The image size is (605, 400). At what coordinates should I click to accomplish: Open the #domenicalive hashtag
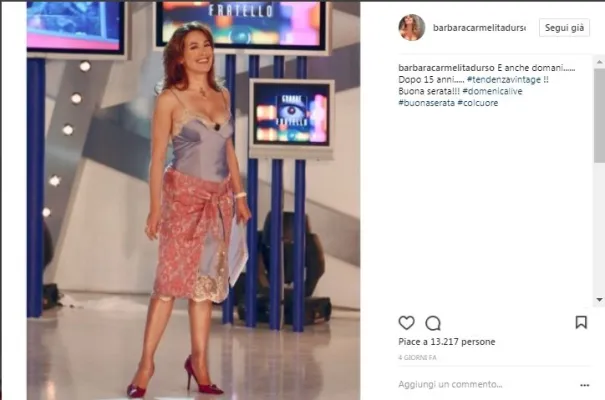(x=492, y=91)
